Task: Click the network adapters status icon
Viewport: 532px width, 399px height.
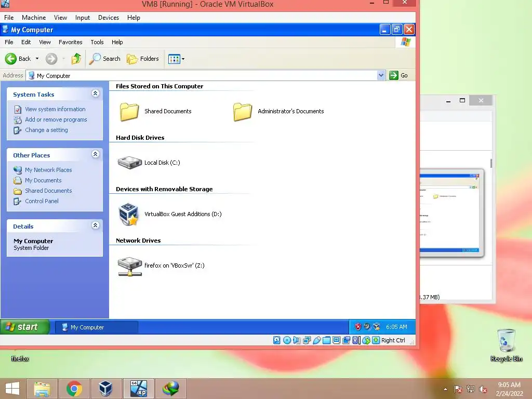Action: [x=307, y=340]
